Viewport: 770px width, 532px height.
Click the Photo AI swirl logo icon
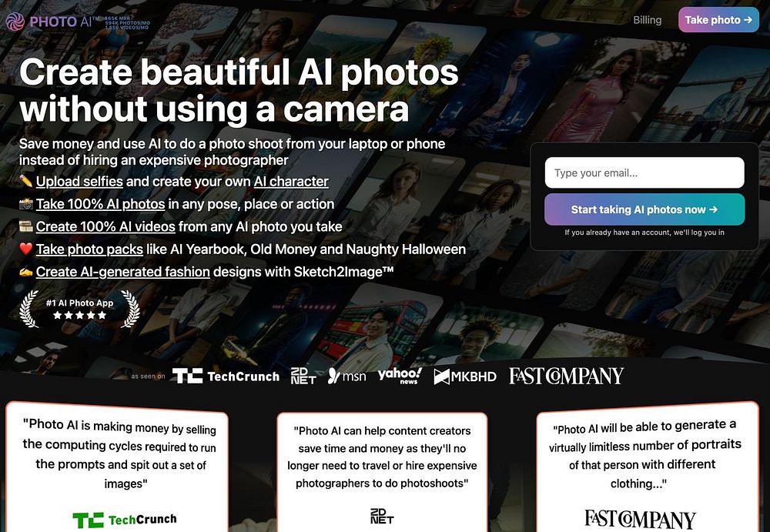coord(15,21)
